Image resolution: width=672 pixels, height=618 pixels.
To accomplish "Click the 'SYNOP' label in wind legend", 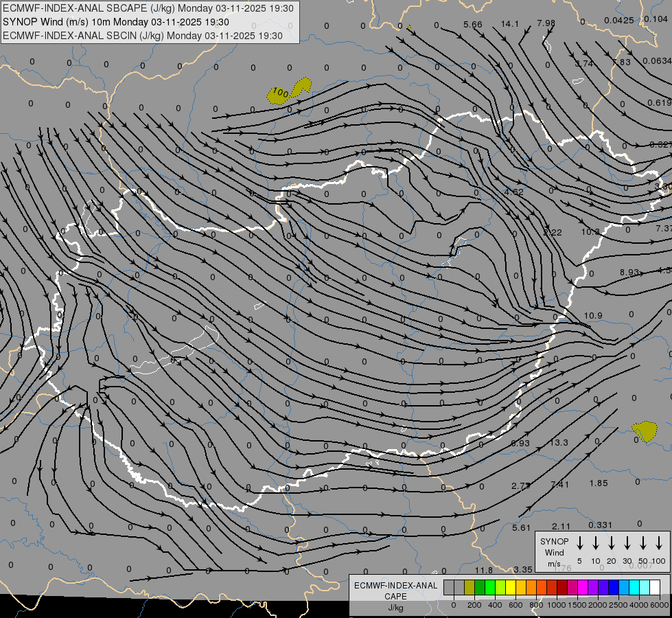I will tap(554, 542).
